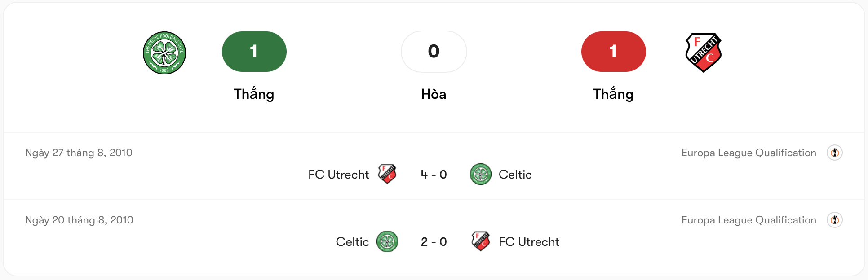This screenshot has height=280, width=868.
Task: Click the '4 - 0' score of the first match
Action: 434,174
